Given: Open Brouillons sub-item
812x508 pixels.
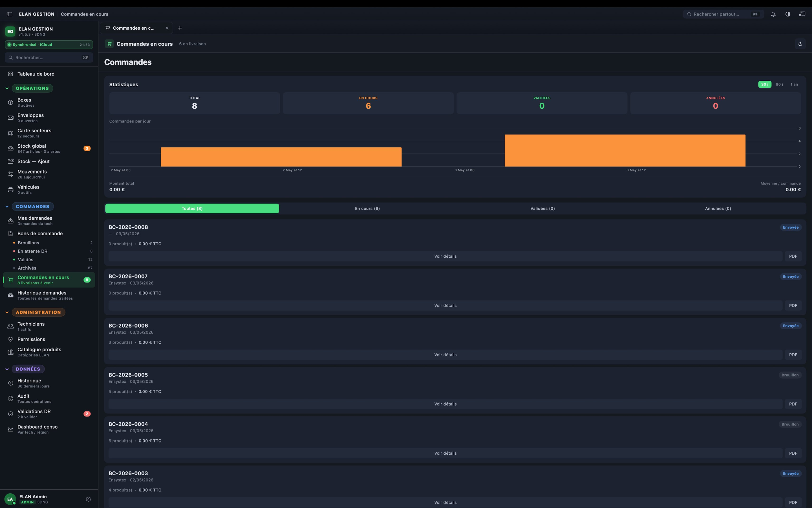Looking at the screenshot, I should (x=52, y=243).
